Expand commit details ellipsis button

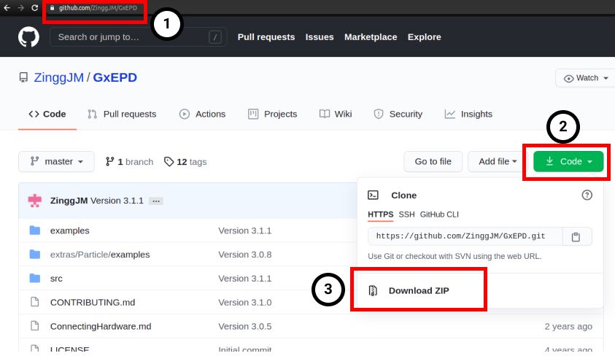point(156,201)
